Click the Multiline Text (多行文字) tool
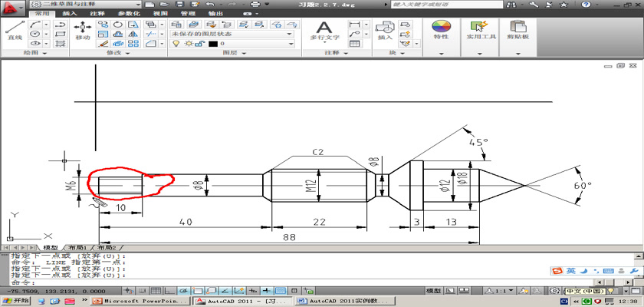The height and width of the screenshot is (307, 644). (x=324, y=31)
